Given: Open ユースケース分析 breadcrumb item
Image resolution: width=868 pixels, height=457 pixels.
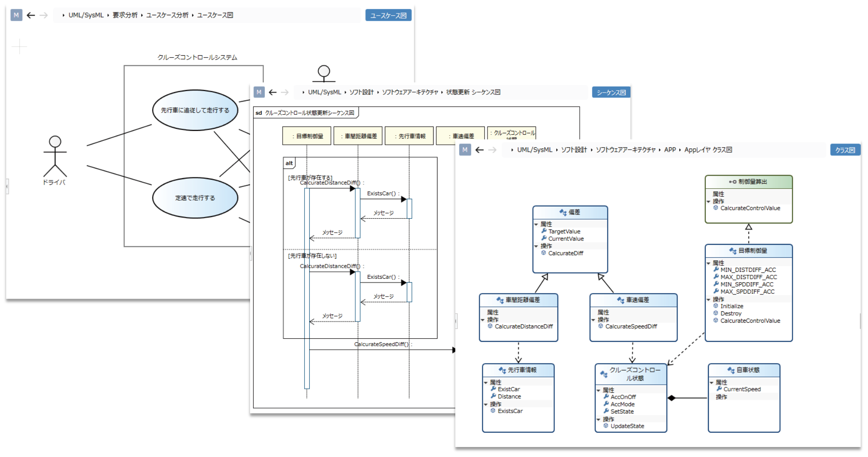Looking at the screenshot, I should [167, 15].
